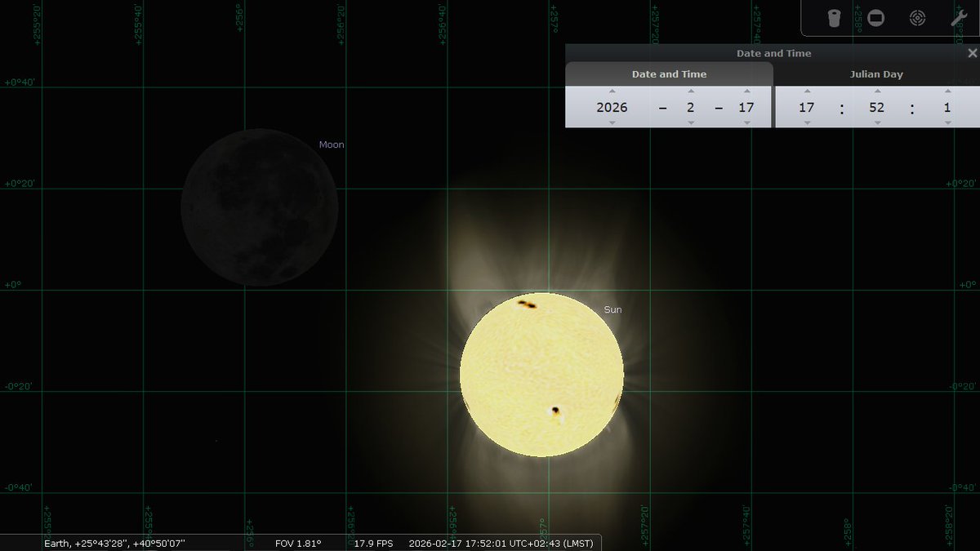Screen dimensions: 980x551
Task: Select the dark Moon disc
Action: [x=260, y=207]
